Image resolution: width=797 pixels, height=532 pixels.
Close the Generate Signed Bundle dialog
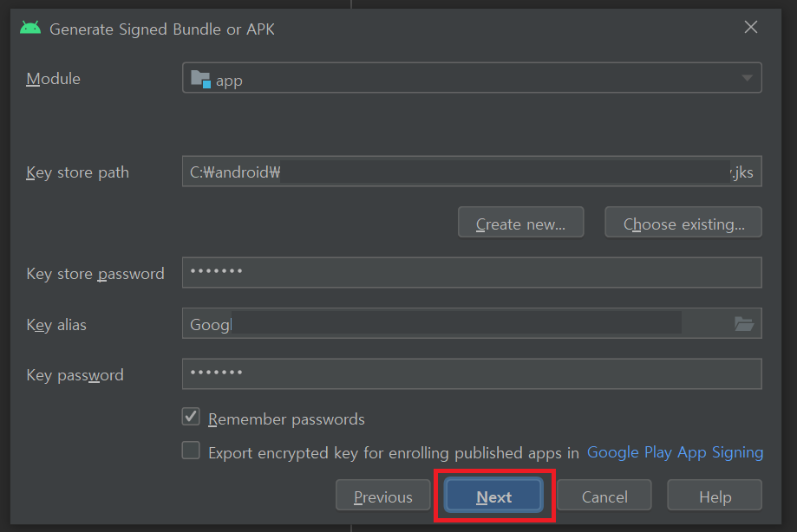[x=751, y=28]
